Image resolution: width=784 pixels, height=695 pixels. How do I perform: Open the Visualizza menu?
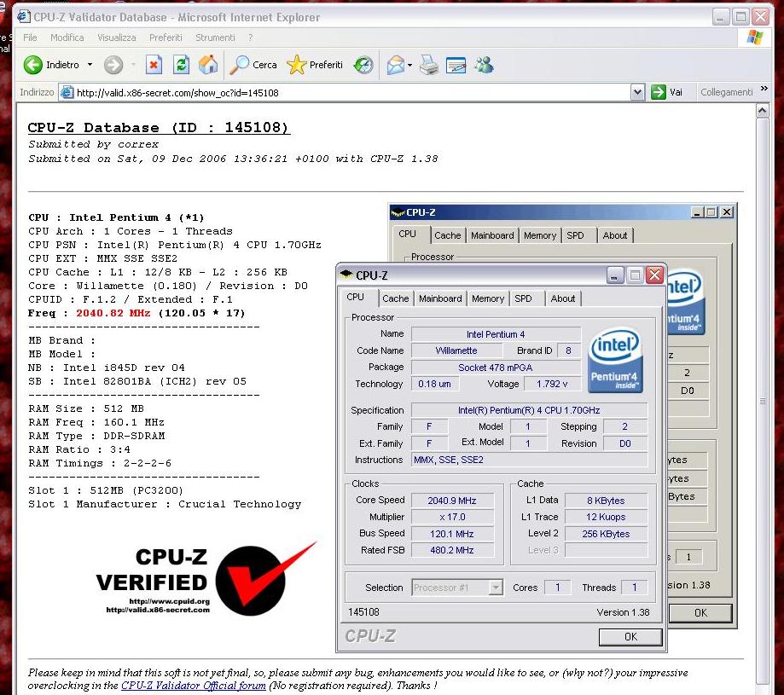[117, 38]
